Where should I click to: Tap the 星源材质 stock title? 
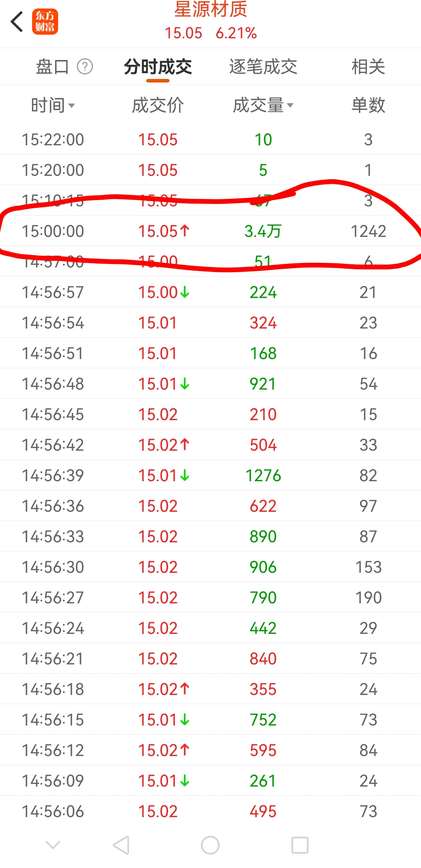(211, 9)
